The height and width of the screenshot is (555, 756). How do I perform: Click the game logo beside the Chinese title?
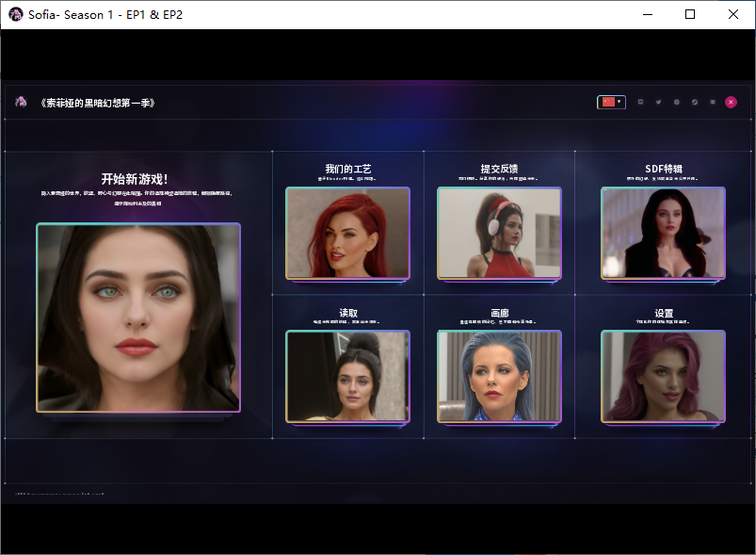[21, 102]
